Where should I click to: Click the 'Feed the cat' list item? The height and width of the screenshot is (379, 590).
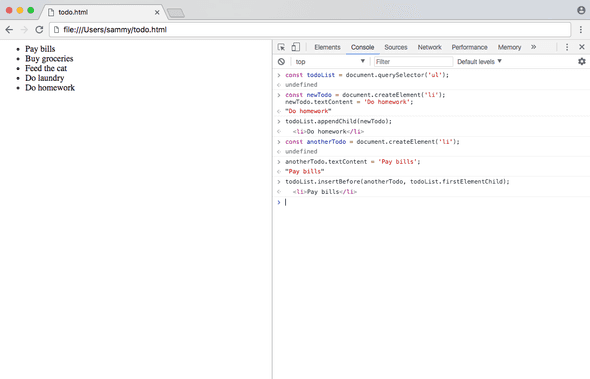[x=46, y=68]
